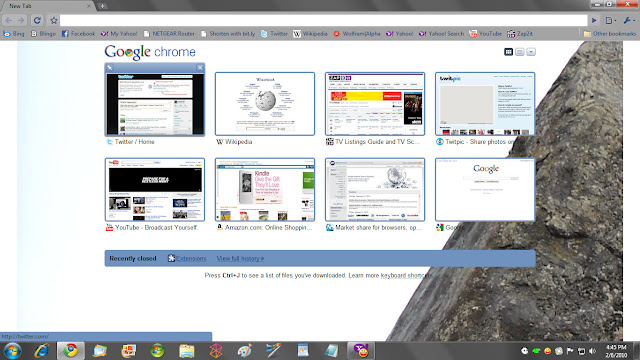Viewport: 640px width, 360px height.
Task: Open the Wolfram|Alpha bookmark
Action: pyautogui.click(x=357, y=33)
